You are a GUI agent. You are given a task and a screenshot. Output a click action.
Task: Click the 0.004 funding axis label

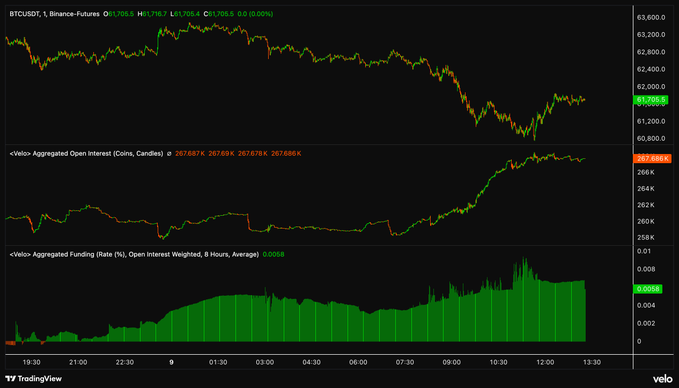point(646,305)
